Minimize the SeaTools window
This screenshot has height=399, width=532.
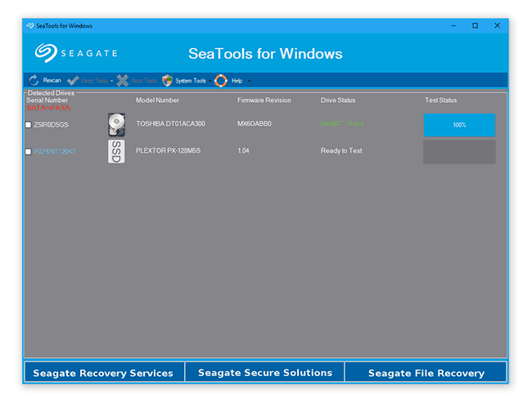click(453, 26)
